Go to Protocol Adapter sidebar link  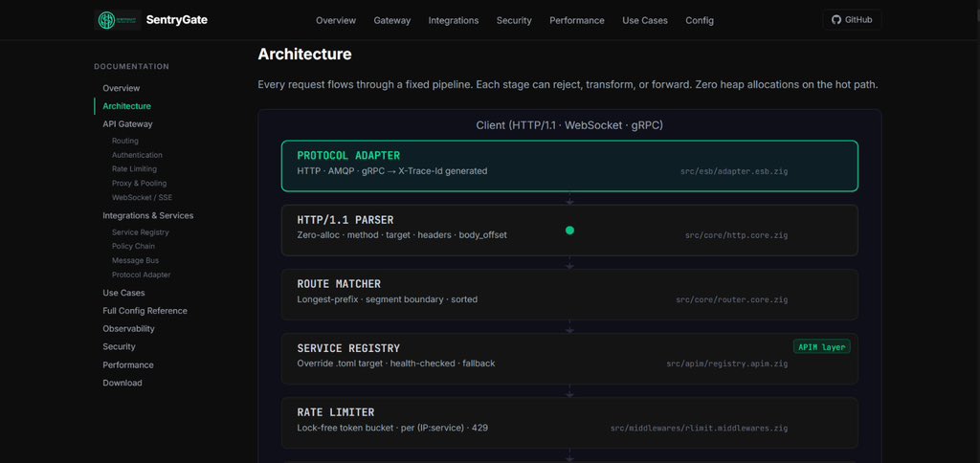coord(142,275)
